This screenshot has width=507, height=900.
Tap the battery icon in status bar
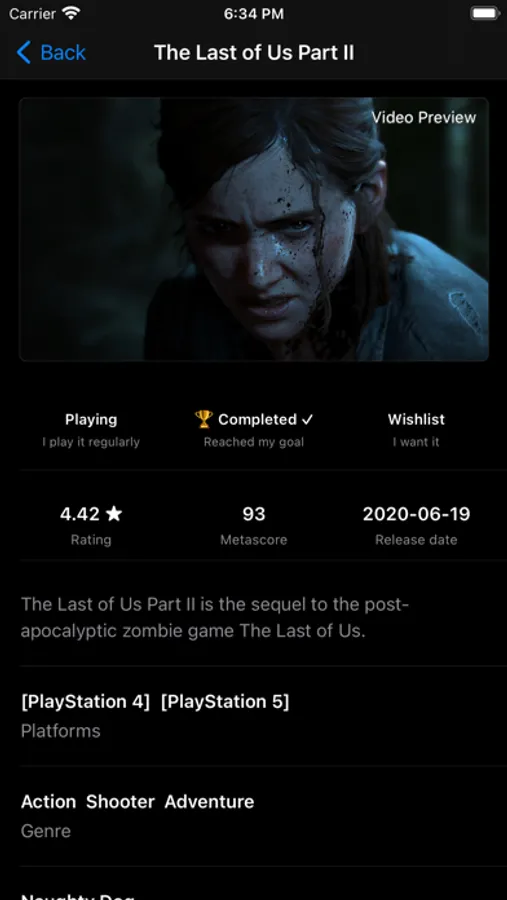click(x=485, y=14)
